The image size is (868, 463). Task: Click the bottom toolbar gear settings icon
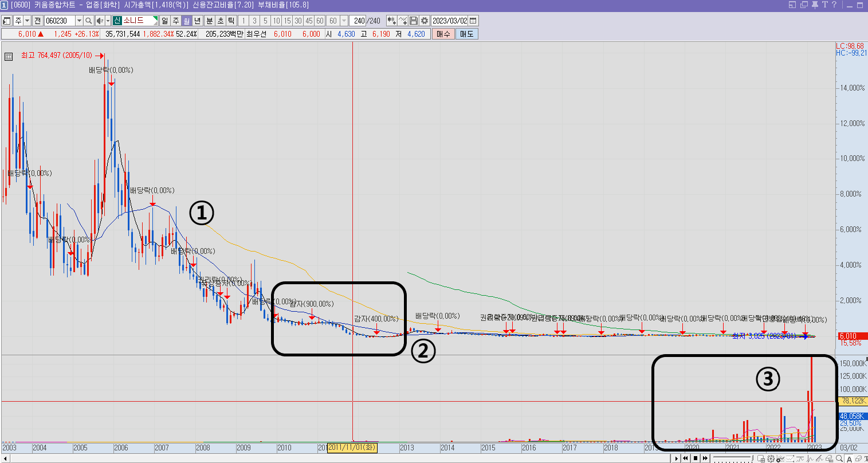(771, 458)
